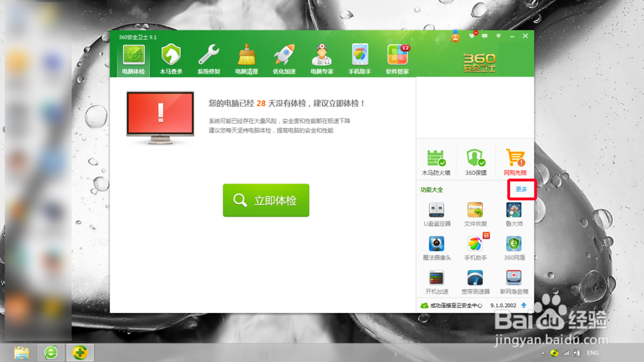Click the 功能大全 section heading
The image size is (644, 362).
pyautogui.click(x=431, y=189)
